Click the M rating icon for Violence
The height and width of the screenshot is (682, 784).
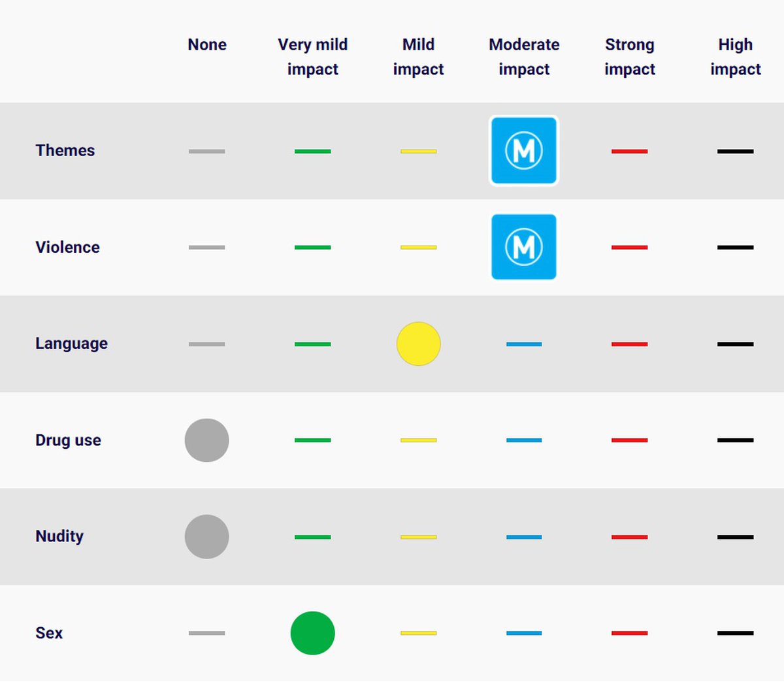pos(524,247)
